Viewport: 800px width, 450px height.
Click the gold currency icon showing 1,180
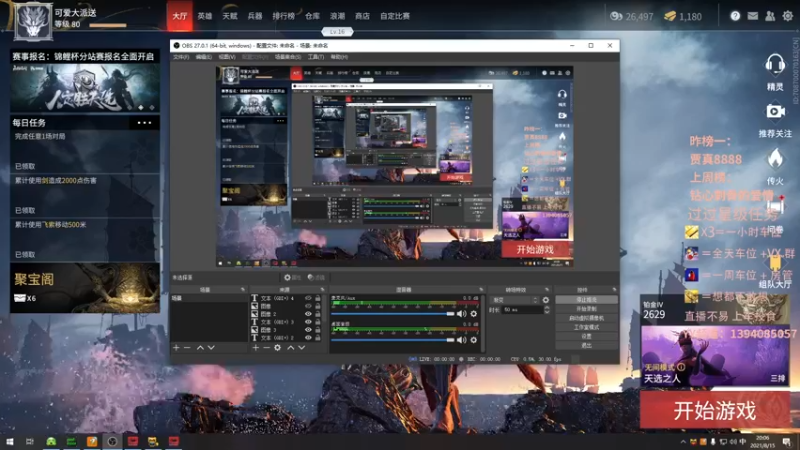[670, 16]
